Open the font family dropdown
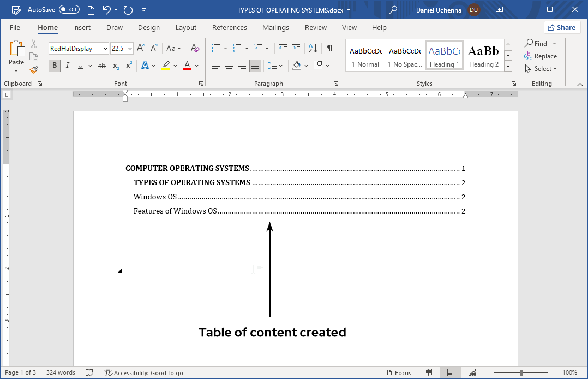 click(104, 48)
